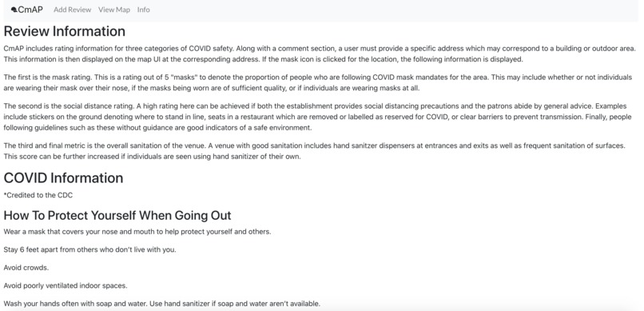Open the Add Review page

[72, 10]
